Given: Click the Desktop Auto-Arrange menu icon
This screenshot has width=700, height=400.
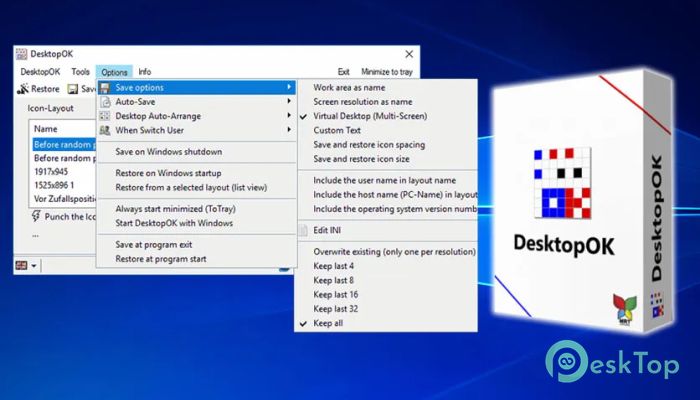Looking at the screenshot, I should click(x=105, y=116).
